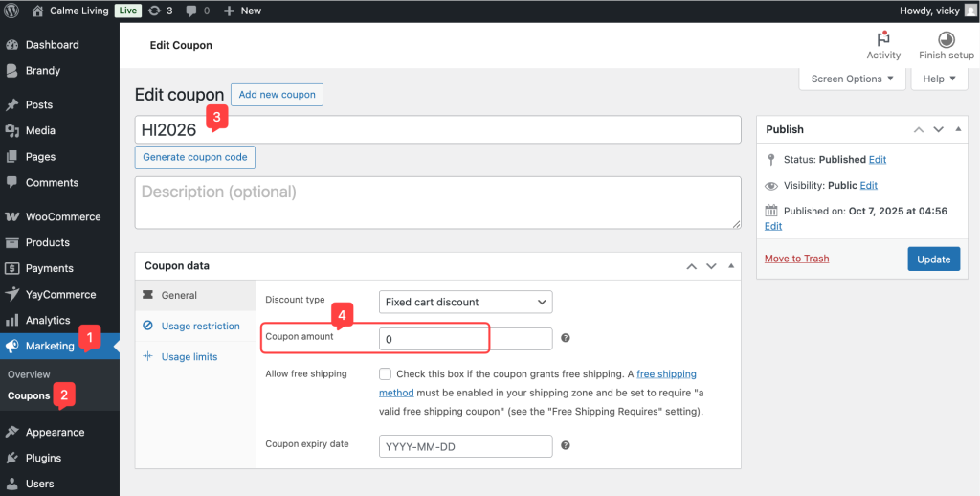
Task: Switch to the Usage limits tab
Action: point(189,356)
